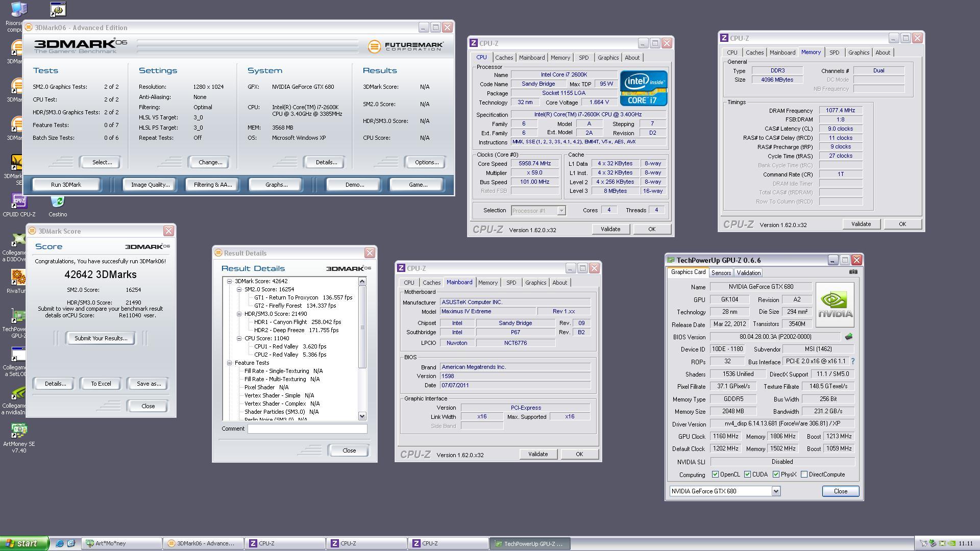The width and height of the screenshot is (980, 551).
Task: Click the Memory CPU-Z window title icon
Action: click(x=724, y=38)
